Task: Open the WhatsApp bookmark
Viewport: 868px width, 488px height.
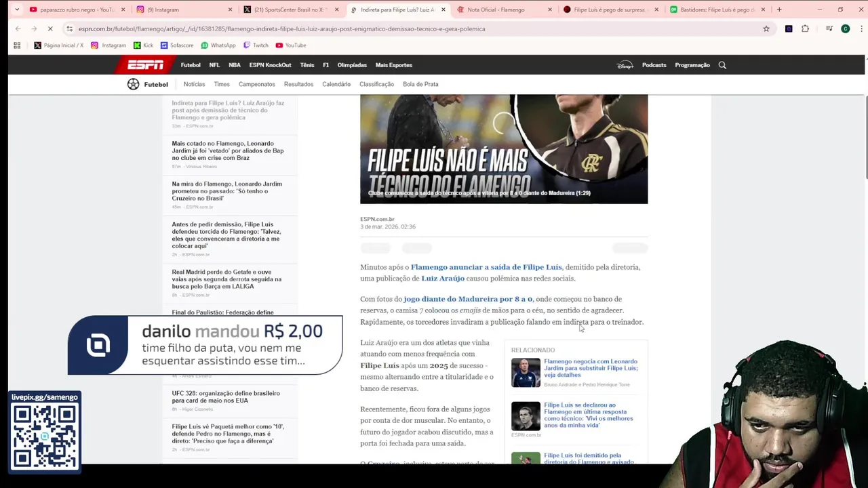Action: (218, 45)
